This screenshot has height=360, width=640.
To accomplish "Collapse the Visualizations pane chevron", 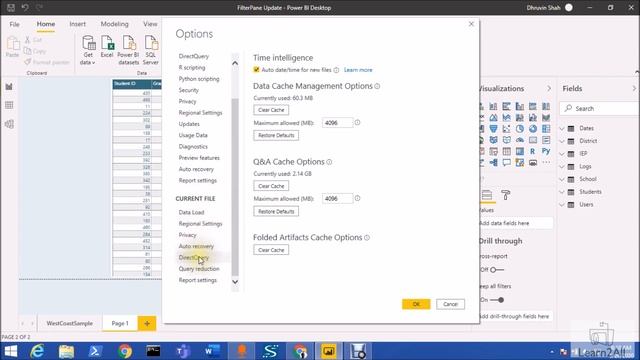I will (x=549, y=89).
